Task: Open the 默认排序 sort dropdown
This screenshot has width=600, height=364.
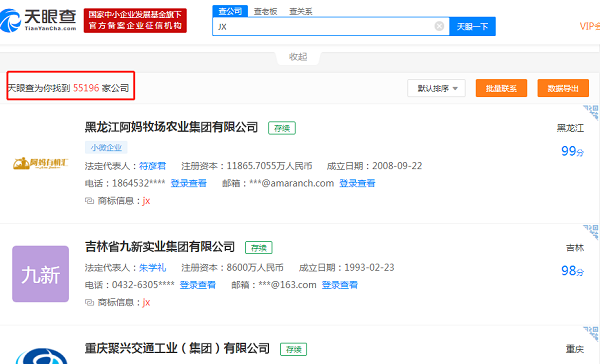Action: pos(437,88)
